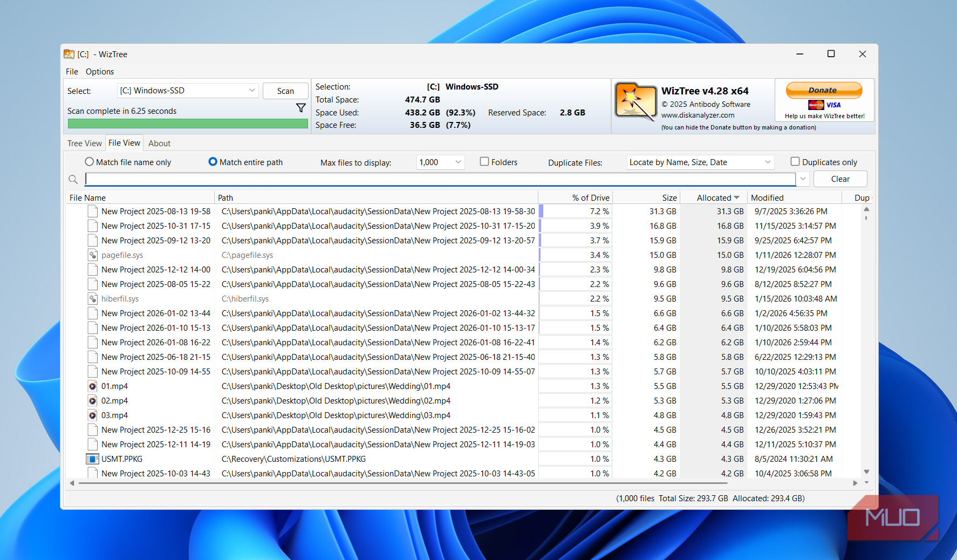Enable Duplicates only checkbox
957x560 pixels.
pyautogui.click(x=795, y=161)
